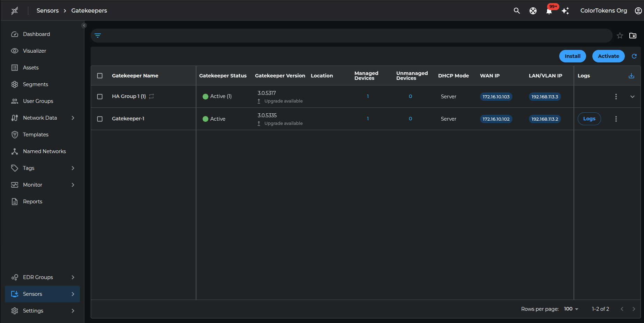Click the search magnifier icon in the top bar
The height and width of the screenshot is (323, 644).
pyautogui.click(x=517, y=11)
